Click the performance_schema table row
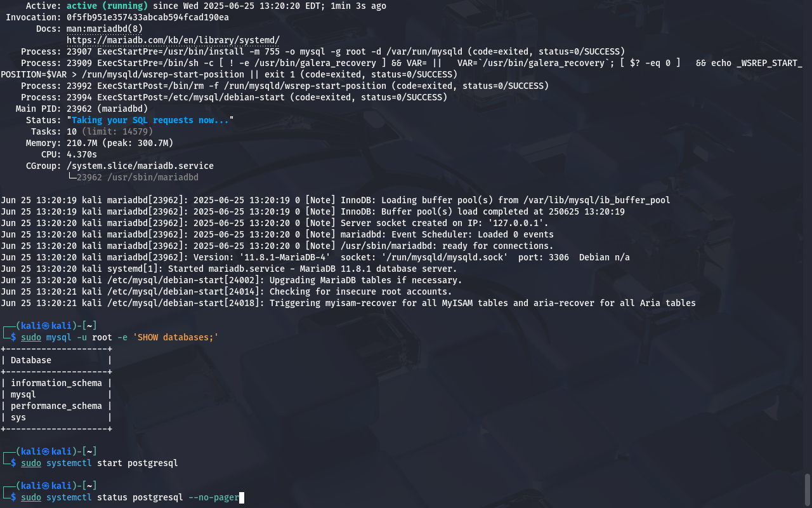 coord(56,406)
